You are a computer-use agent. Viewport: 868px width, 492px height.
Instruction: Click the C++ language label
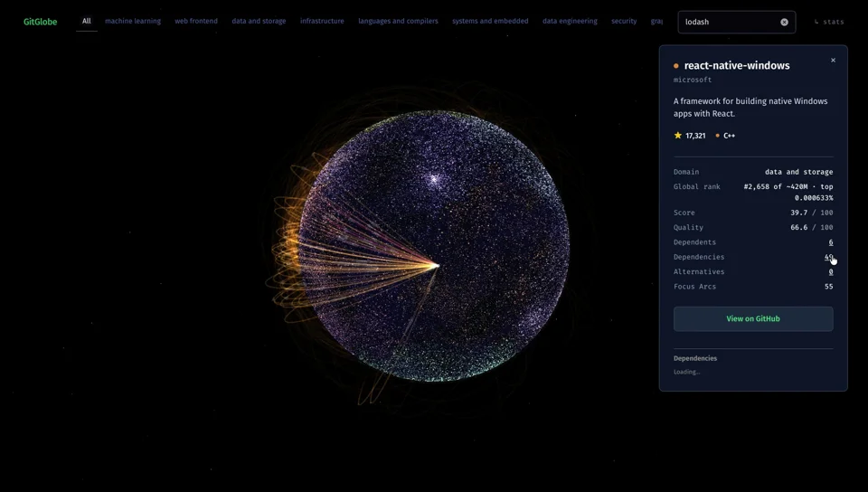(729, 136)
